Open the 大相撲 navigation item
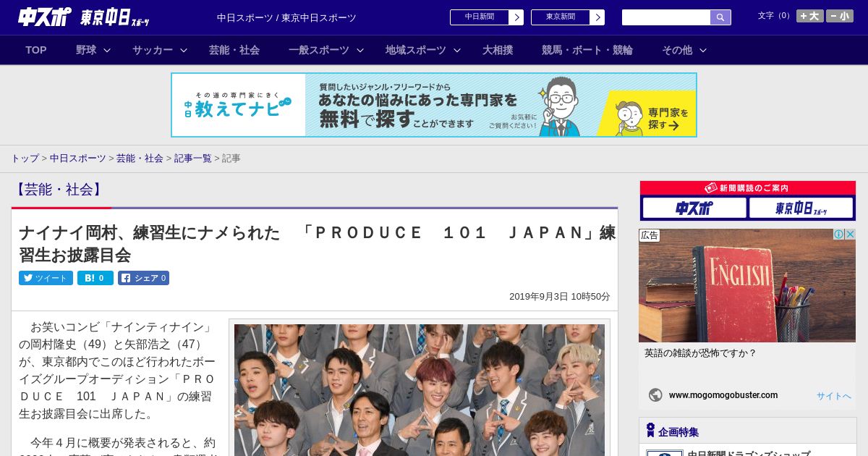Screen dimensions: 868x456 pyautogui.click(x=498, y=50)
